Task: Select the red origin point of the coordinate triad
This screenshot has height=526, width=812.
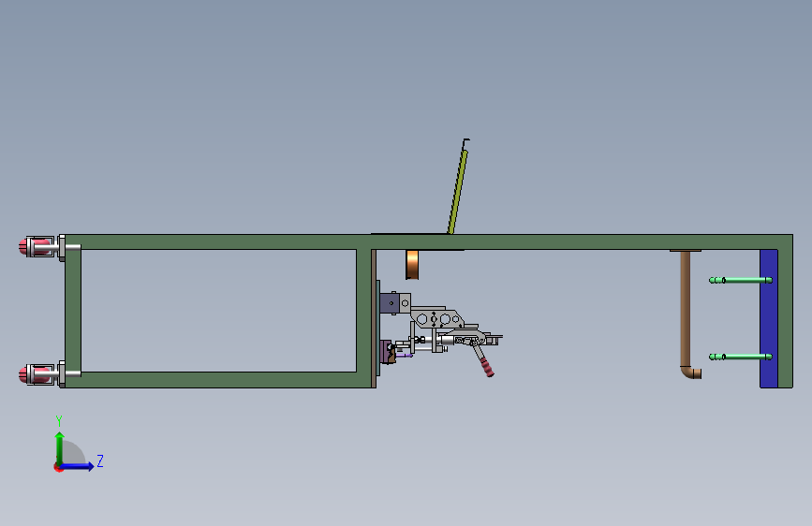Action: point(58,467)
